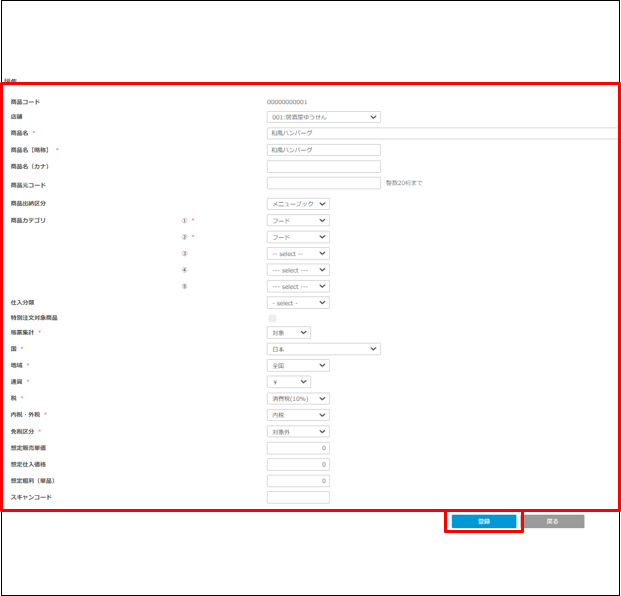
Task: Open the 商品カテゴリ ① dropdown
Action: click(298, 221)
